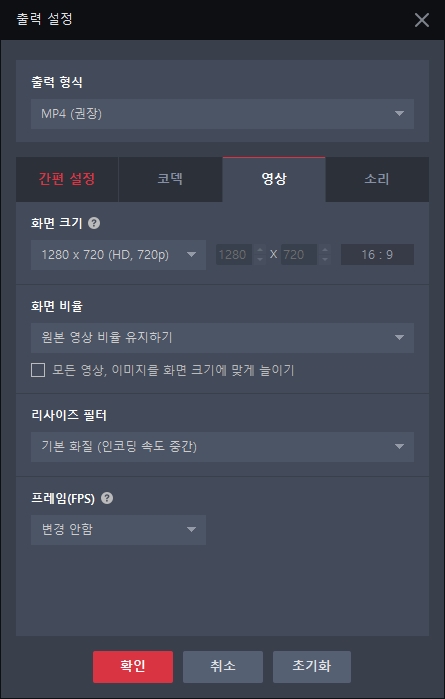Click the 초기화 reset button

click(312, 666)
